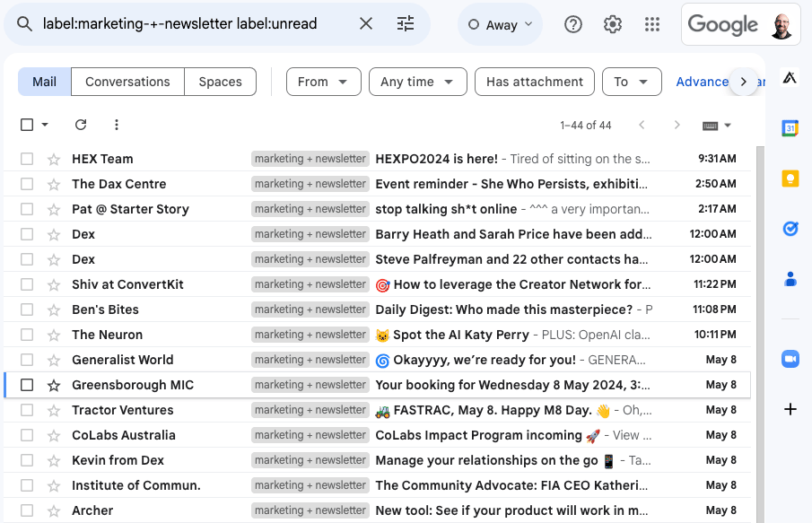The image size is (812, 523).
Task: Show more filter chips with the right chevron
Action: point(744,82)
